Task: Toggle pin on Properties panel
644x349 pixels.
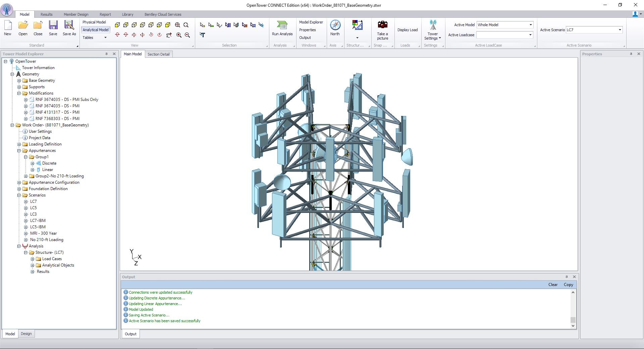Action: [631, 54]
